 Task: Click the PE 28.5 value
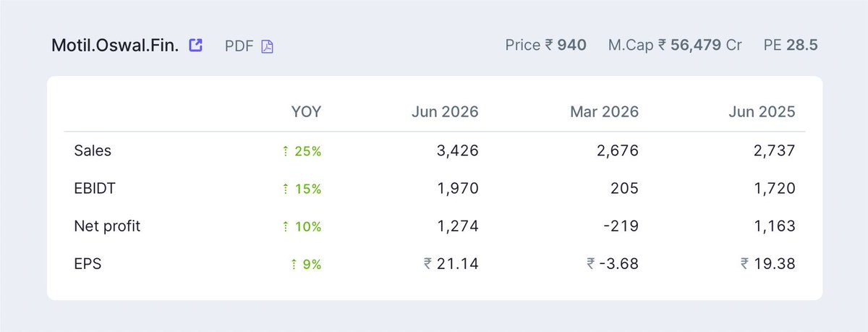click(791, 45)
